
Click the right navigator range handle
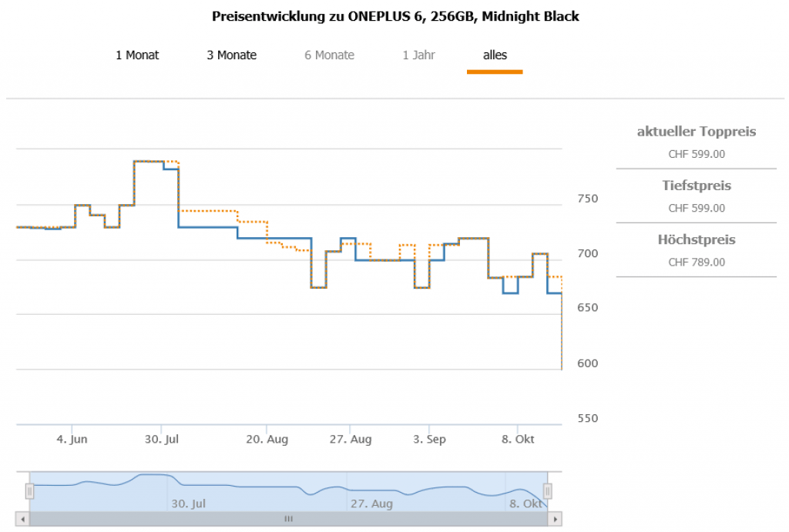pyautogui.click(x=548, y=490)
